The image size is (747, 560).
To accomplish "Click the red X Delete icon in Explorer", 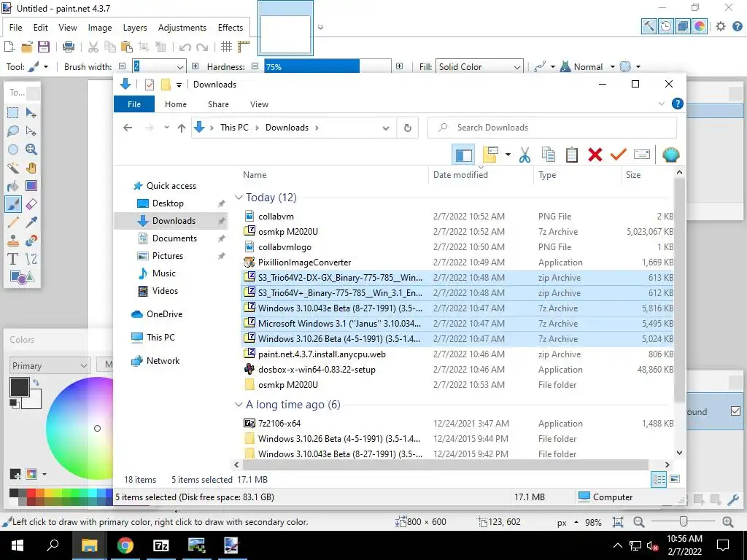I will click(595, 155).
